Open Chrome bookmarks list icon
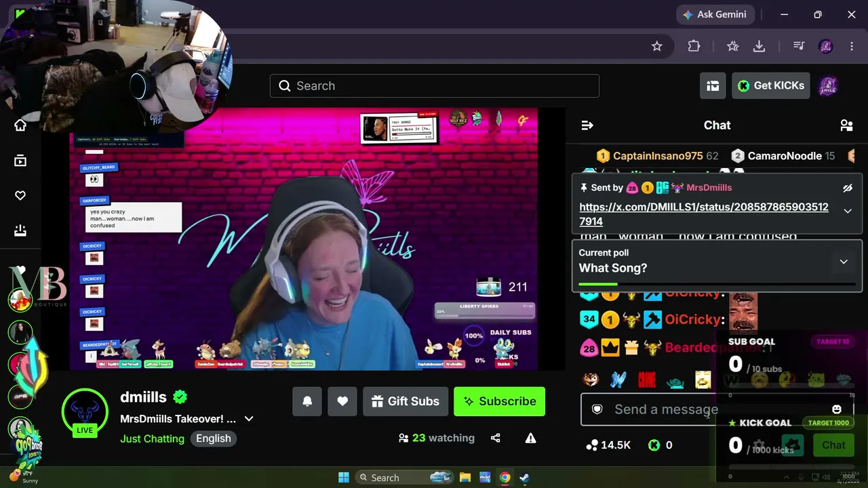Viewport: 868px width, 488px height. click(733, 46)
